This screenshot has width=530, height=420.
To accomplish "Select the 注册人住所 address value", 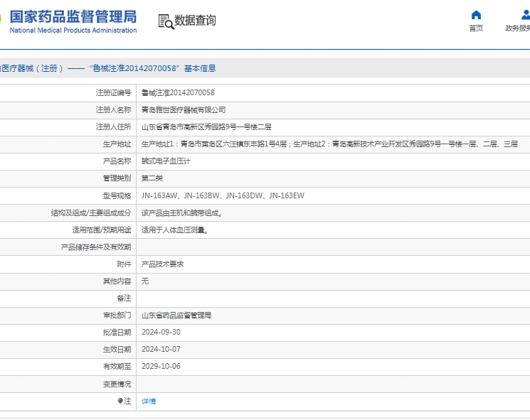I will tap(206, 127).
